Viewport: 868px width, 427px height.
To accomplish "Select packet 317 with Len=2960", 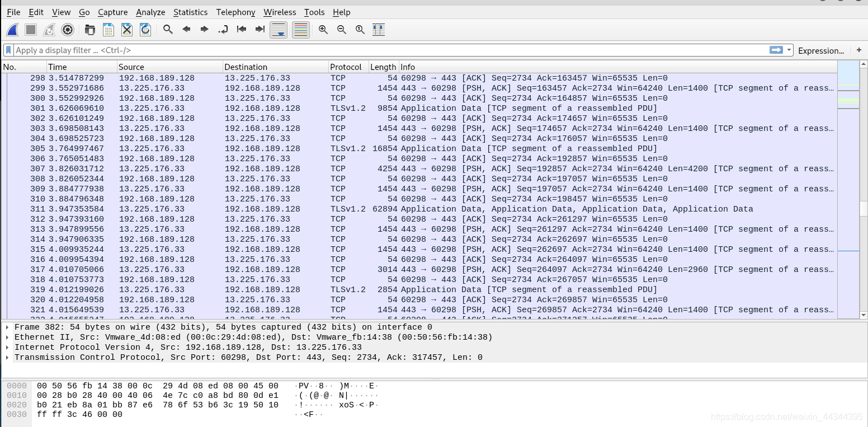I will coord(419,269).
